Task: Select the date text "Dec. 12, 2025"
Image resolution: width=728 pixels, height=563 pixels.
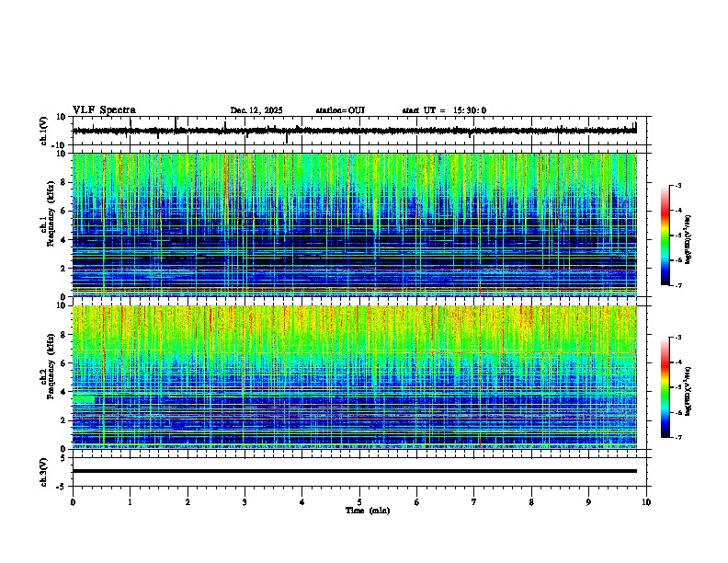Action: [256, 110]
